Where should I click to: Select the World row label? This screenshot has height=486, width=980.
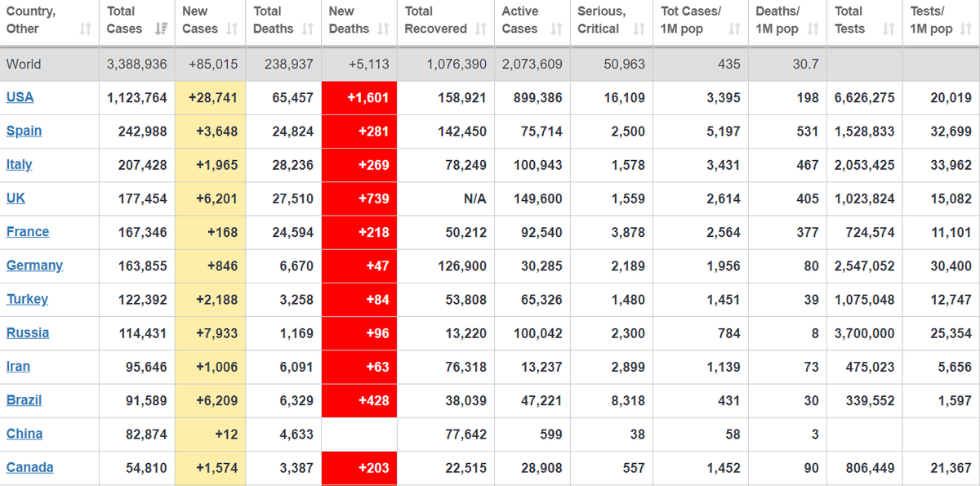(x=24, y=64)
